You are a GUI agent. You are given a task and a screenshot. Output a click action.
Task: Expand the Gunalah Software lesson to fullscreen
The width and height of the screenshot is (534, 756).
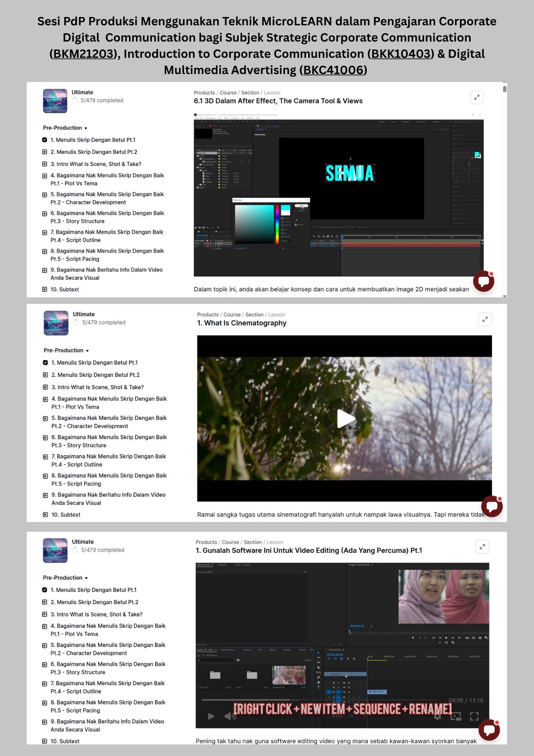tap(482, 547)
